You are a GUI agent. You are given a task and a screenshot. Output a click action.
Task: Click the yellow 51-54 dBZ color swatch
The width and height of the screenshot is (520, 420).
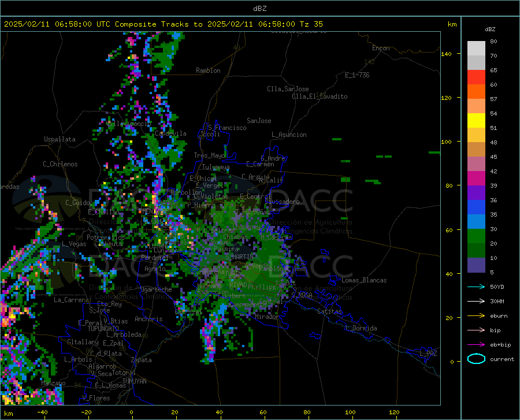[x=476, y=121]
